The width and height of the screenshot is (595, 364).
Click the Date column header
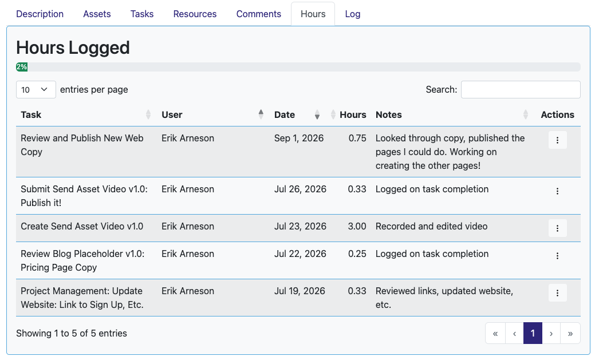click(x=285, y=114)
